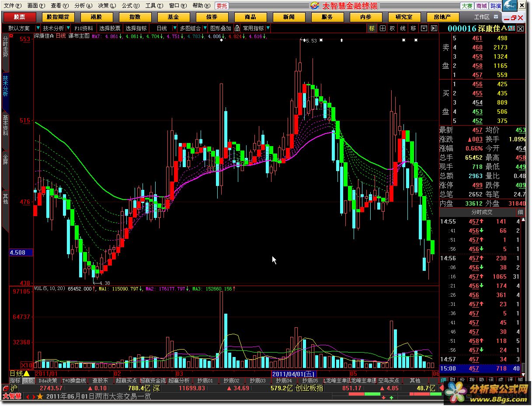Select the T+0操盘线 indicator tab
The height and width of the screenshot is (406, 532).
(x=74, y=381)
